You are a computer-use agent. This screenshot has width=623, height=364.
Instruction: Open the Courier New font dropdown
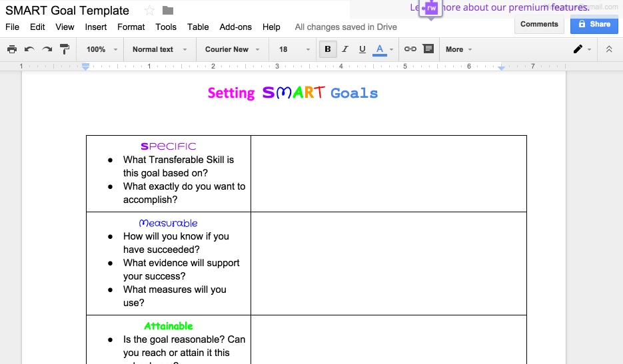coord(232,49)
